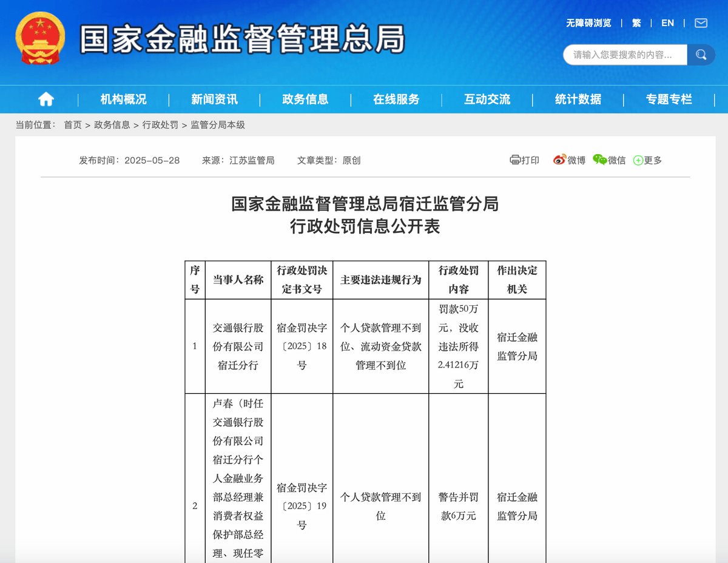
Task: Open the 统计数据 menu
Action: [x=578, y=99]
